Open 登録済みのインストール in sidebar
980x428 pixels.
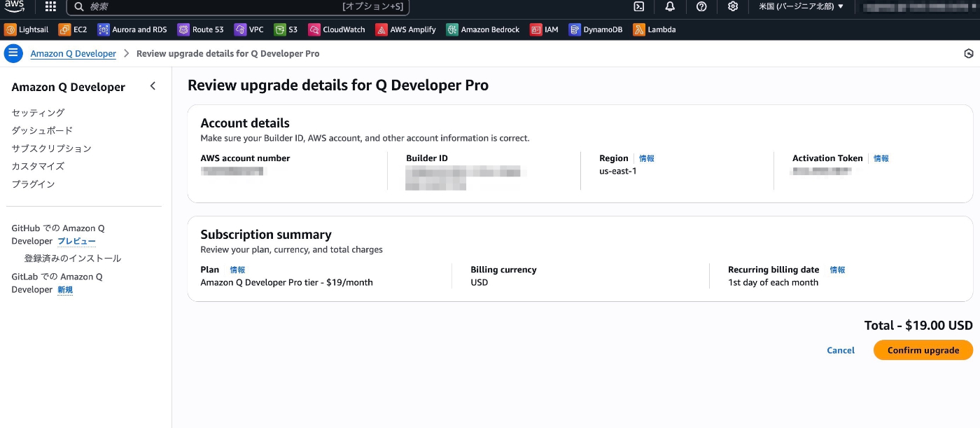click(x=73, y=258)
